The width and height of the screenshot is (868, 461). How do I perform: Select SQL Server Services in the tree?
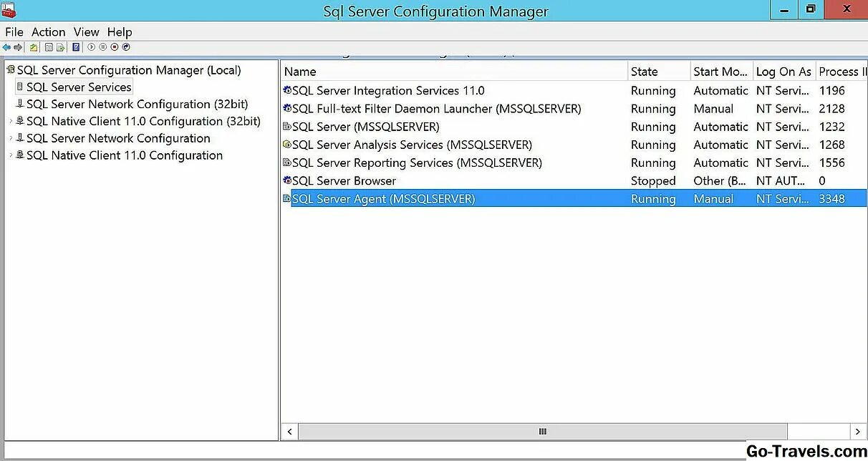[79, 87]
